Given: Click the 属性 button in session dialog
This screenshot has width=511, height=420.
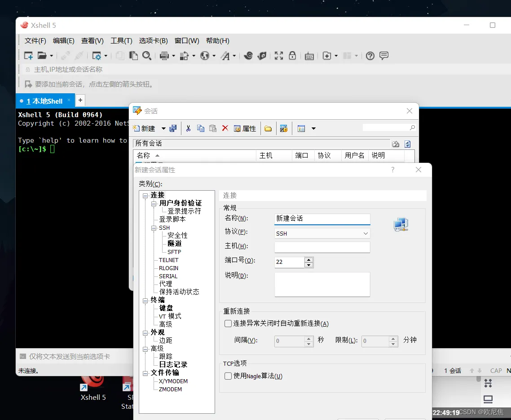Looking at the screenshot, I should pos(245,128).
